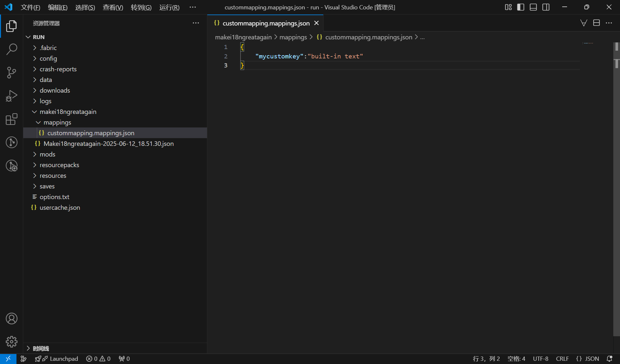Expand the resourcepacks folder
Viewport: 620px width, 364px height.
[x=115, y=165]
